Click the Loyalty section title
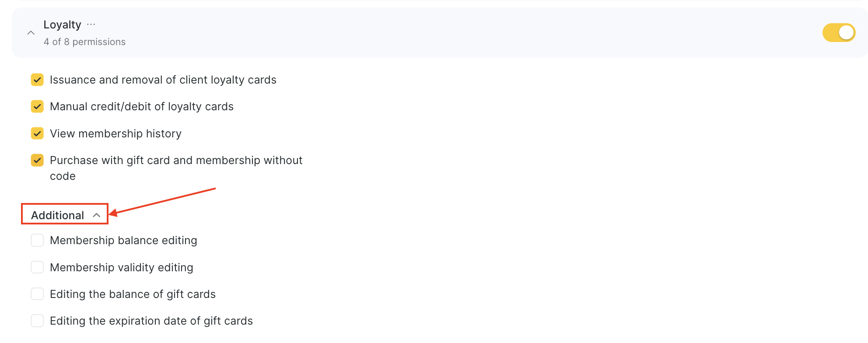Screen dimensions: 868x343 point(62,24)
